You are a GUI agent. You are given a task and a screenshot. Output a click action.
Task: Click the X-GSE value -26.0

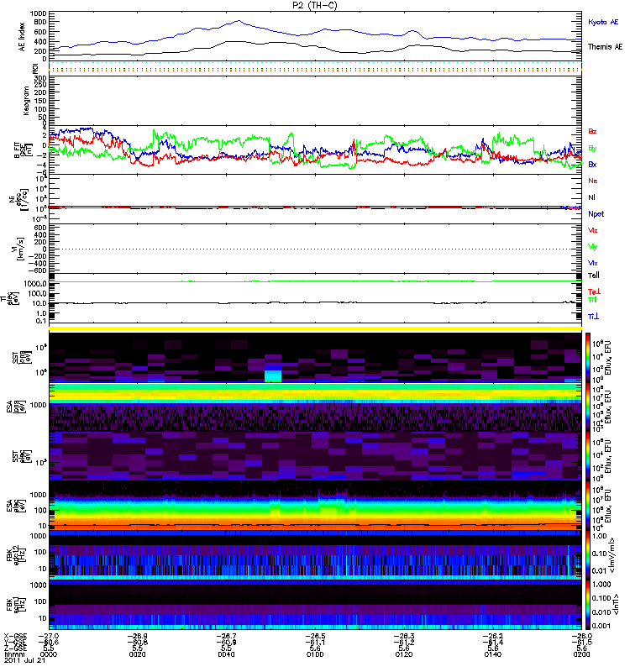[x=581, y=637]
